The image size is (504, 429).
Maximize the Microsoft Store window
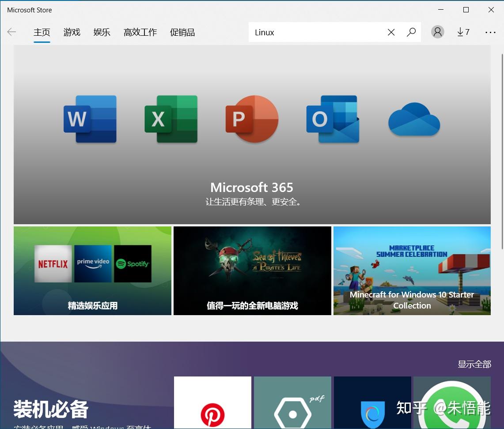point(466,10)
